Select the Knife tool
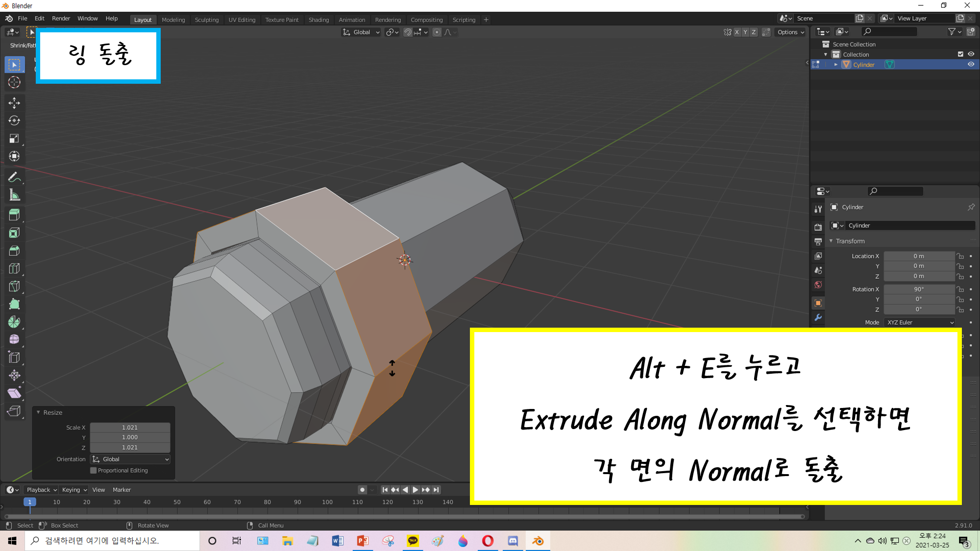The width and height of the screenshot is (980, 551). (14, 286)
